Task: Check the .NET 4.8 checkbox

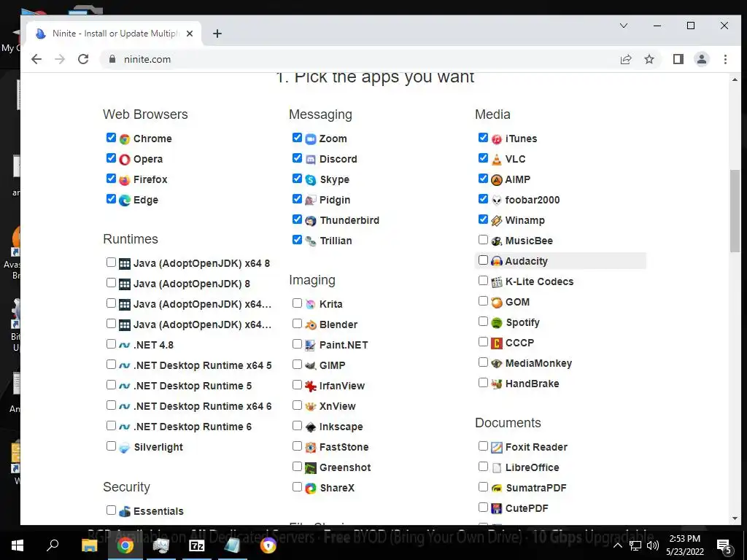Action: [x=111, y=344]
